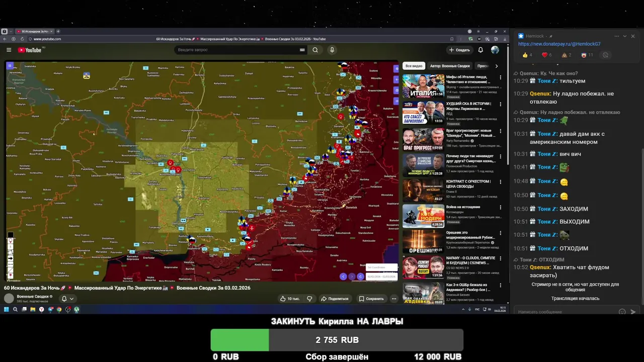Click the Создать create button
644x362 pixels.
(459, 50)
